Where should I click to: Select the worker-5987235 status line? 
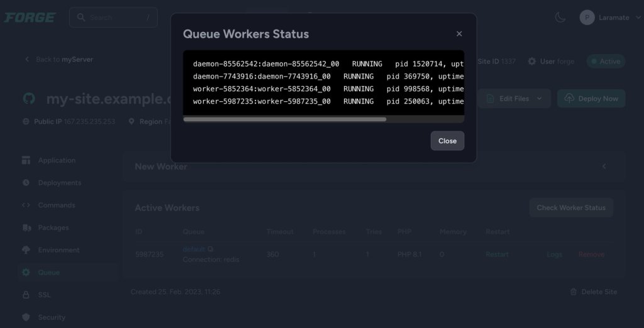(328, 101)
